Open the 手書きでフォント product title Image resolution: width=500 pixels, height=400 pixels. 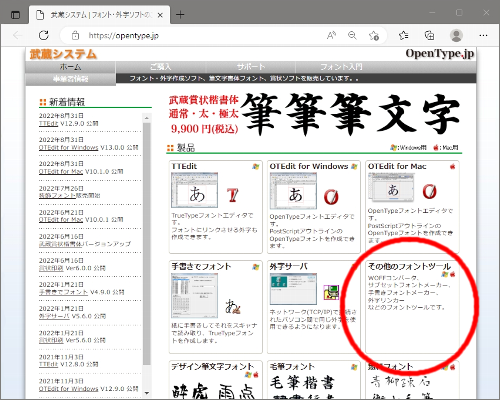tap(201, 266)
